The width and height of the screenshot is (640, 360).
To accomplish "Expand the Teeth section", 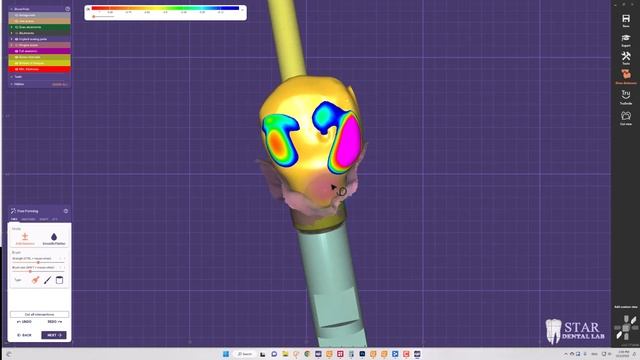I will pyautogui.click(x=11, y=77).
